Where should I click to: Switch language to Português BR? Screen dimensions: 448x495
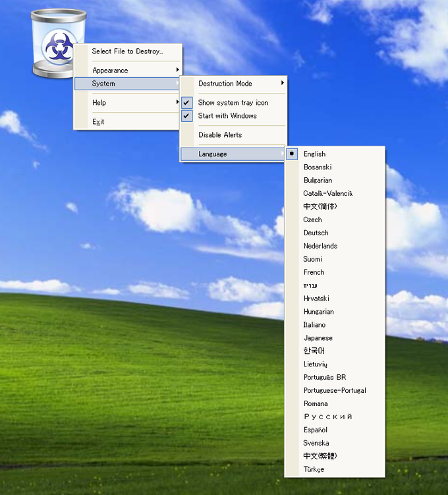point(335,377)
